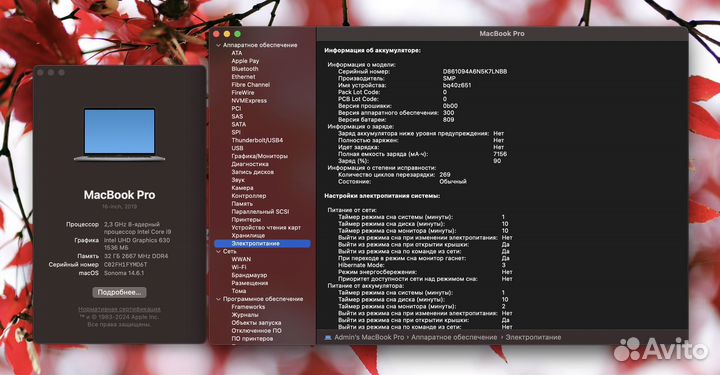Viewport: 720px width, 375px height.
Task: Select ПО принтеров in the sidebar
Action: 252,339
